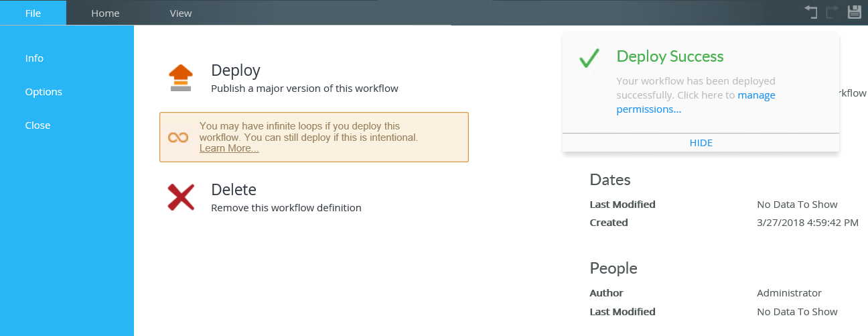Follow the Learn More link
868x336 pixels.
(x=229, y=148)
